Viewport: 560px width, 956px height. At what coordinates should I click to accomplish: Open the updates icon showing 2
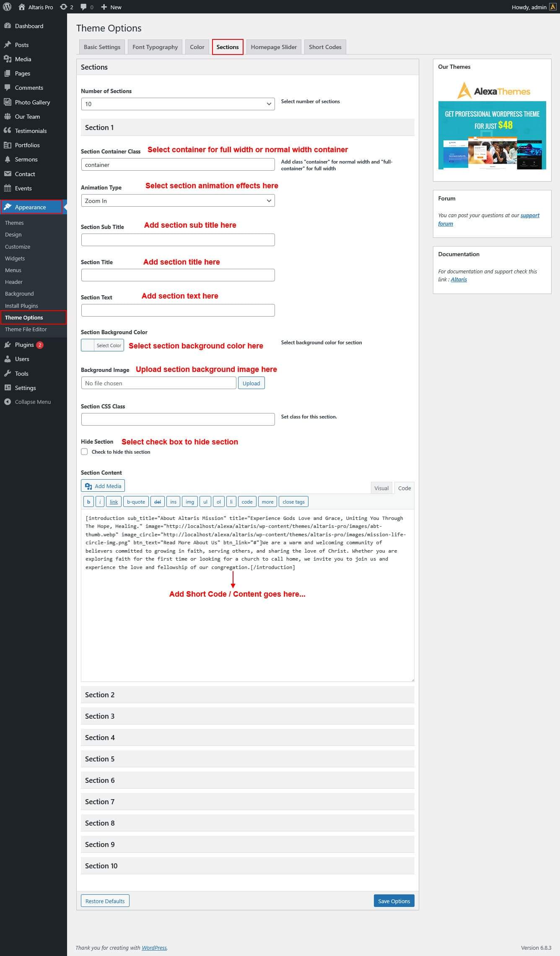pyautogui.click(x=64, y=7)
